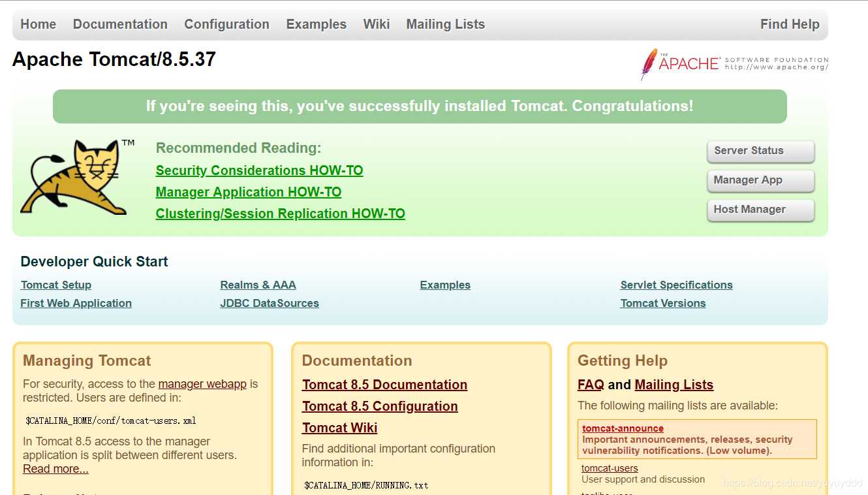Click $CATALINA_HOME/conf/tomcat-users.xml path text

pos(110,421)
